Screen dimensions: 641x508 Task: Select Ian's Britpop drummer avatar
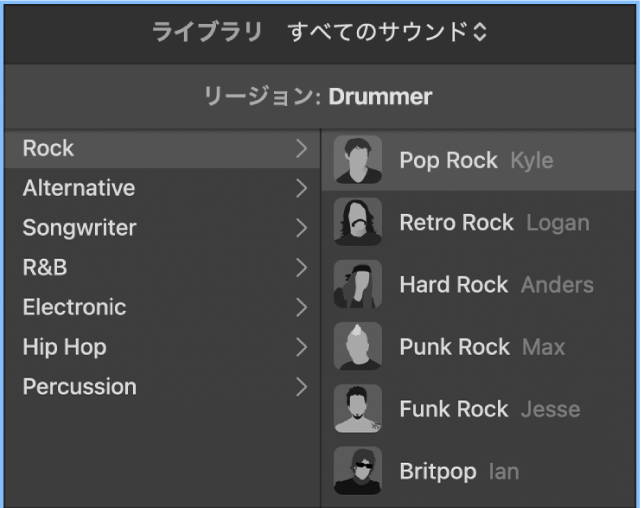click(358, 470)
